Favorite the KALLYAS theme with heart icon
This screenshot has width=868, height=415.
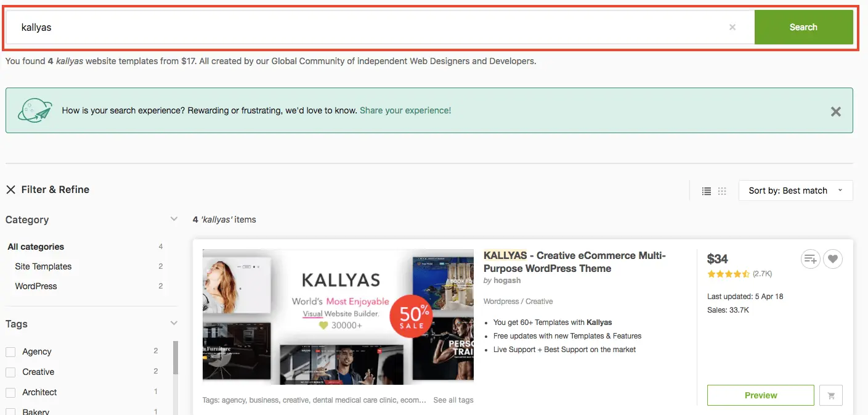point(833,259)
